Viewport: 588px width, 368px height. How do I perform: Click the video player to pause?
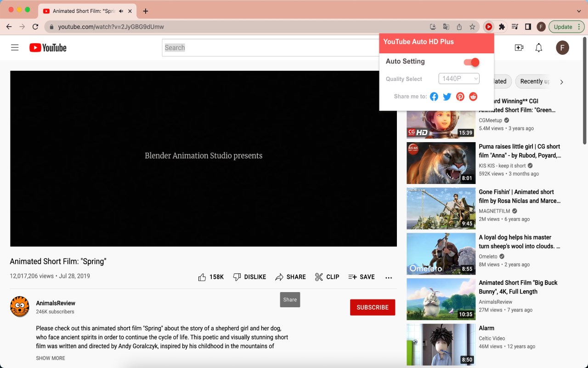point(204,158)
